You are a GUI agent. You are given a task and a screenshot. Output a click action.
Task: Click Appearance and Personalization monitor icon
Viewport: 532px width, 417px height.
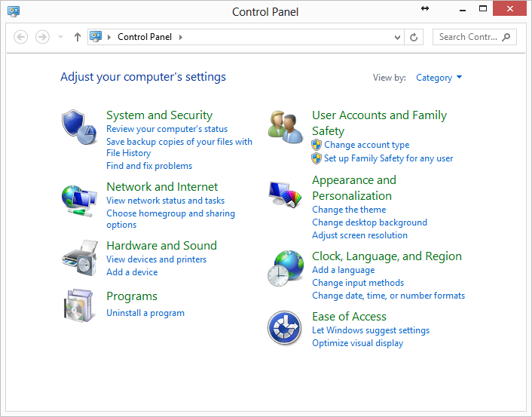point(286,195)
